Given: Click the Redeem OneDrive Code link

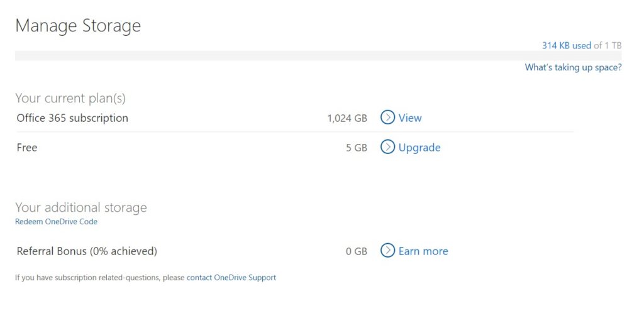Looking at the screenshot, I should [56, 222].
